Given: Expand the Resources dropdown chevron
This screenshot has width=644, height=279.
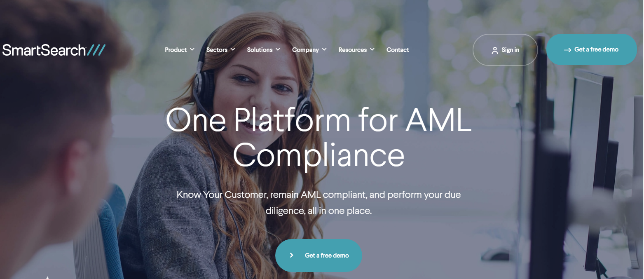Looking at the screenshot, I should [x=372, y=49].
